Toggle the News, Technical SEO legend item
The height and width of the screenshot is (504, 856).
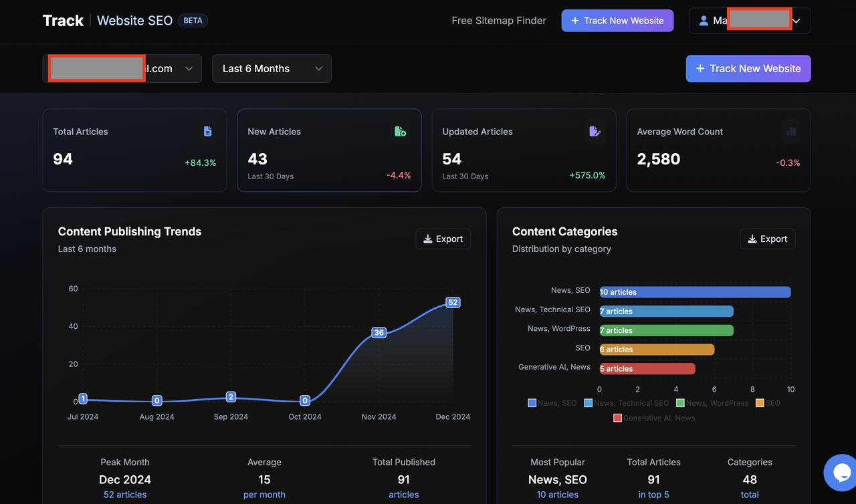(627, 403)
